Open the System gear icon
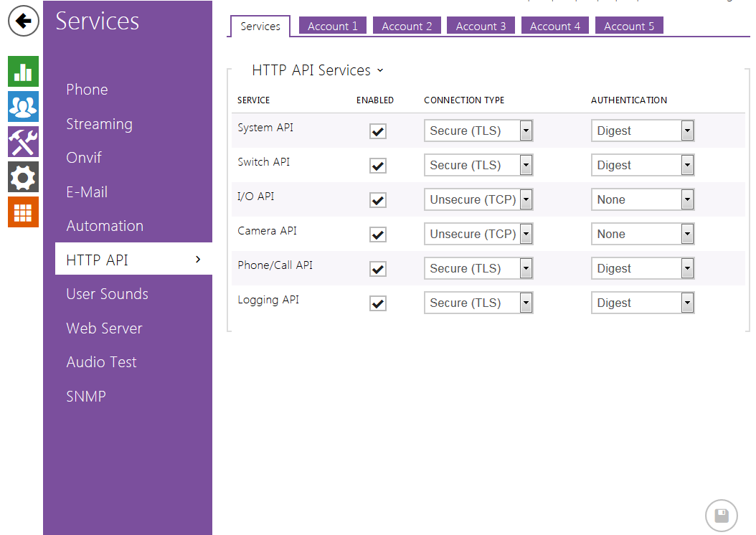The width and height of the screenshot is (756, 535). (23, 176)
